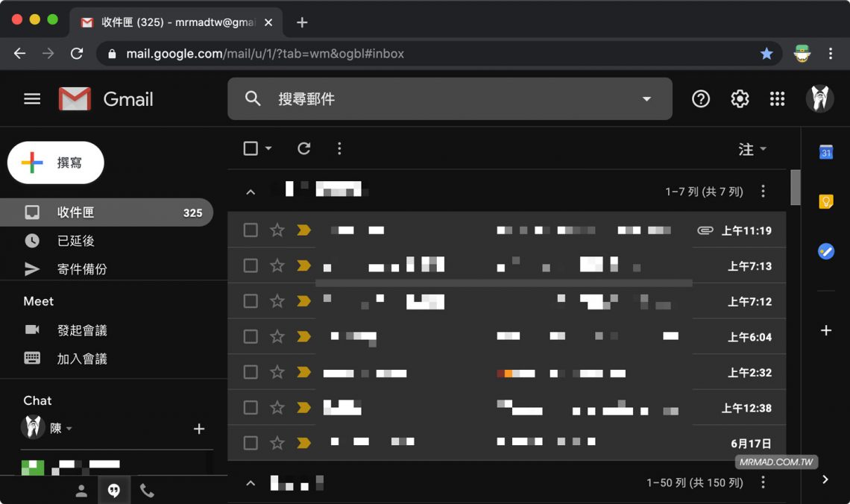Screen dimensions: 850x504
Task: Open Gmail settings gear icon
Action: point(740,98)
